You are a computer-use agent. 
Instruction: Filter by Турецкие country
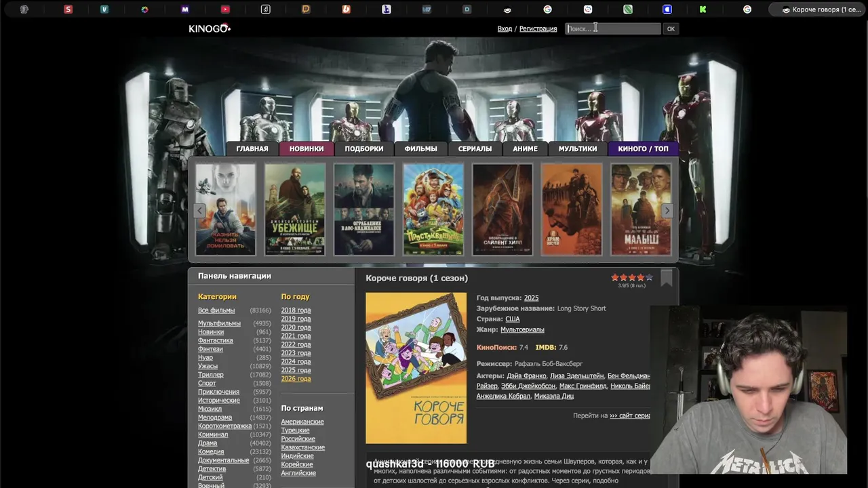point(296,430)
